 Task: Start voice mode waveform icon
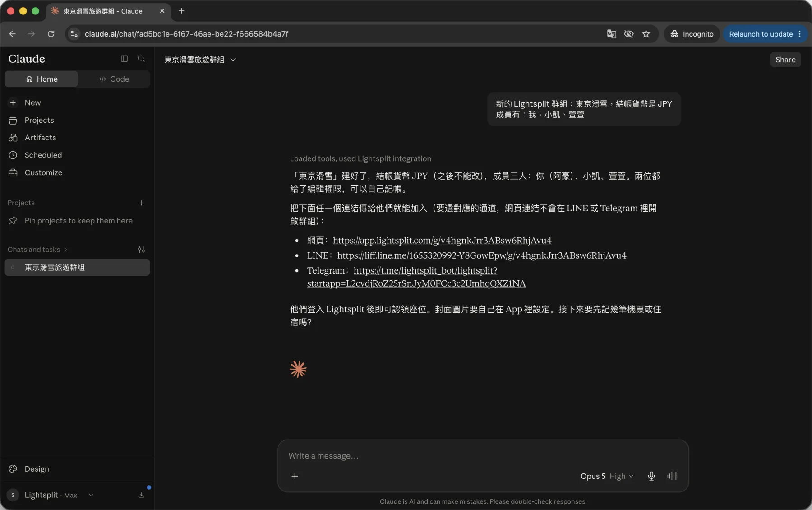click(x=673, y=476)
